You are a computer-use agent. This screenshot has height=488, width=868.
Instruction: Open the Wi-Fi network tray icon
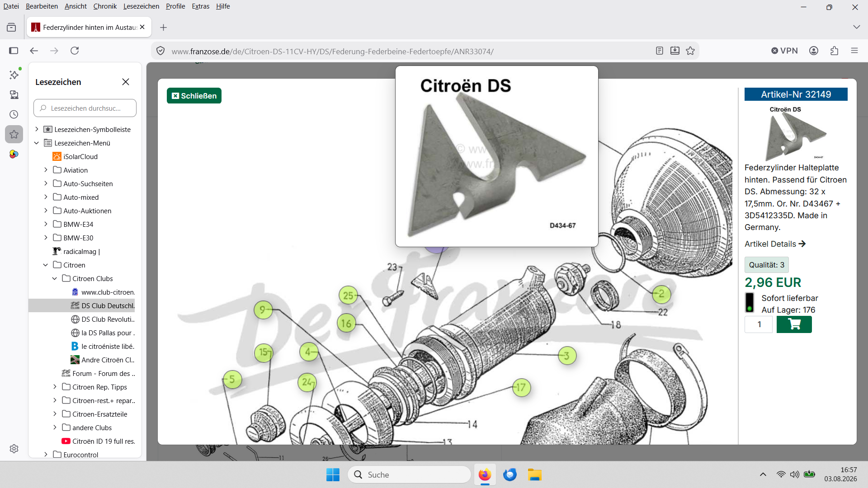781,474
